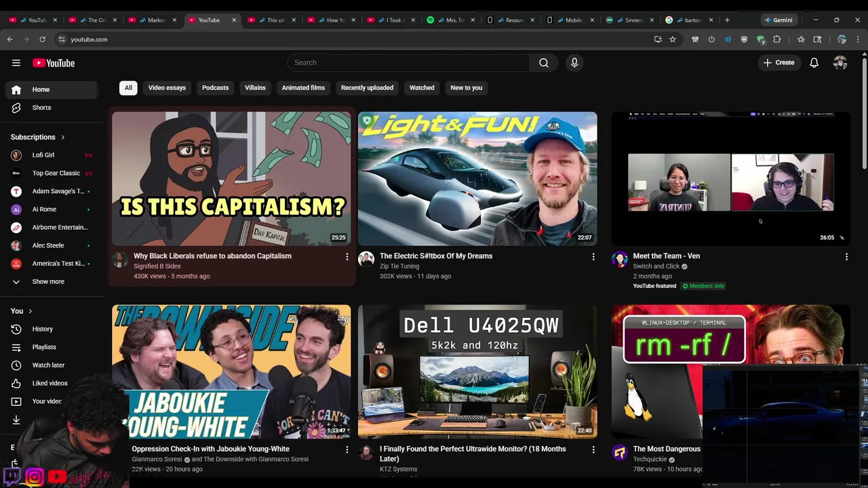Open the Light & Fun car thumbnail
Image resolution: width=868 pixels, height=488 pixels.
(477, 178)
